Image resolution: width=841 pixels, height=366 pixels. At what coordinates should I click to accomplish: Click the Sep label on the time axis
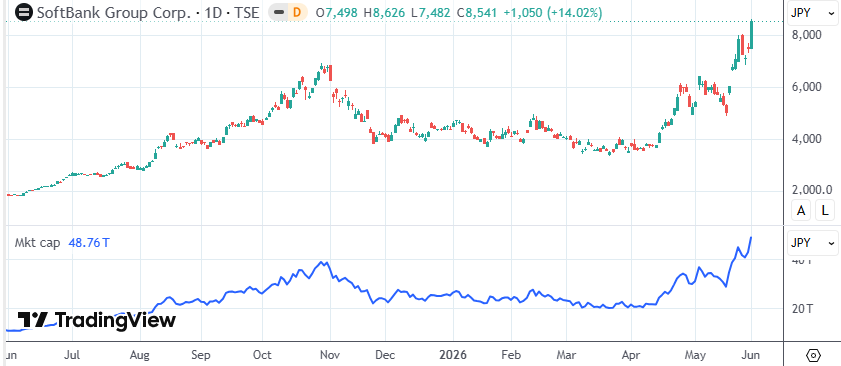201,355
